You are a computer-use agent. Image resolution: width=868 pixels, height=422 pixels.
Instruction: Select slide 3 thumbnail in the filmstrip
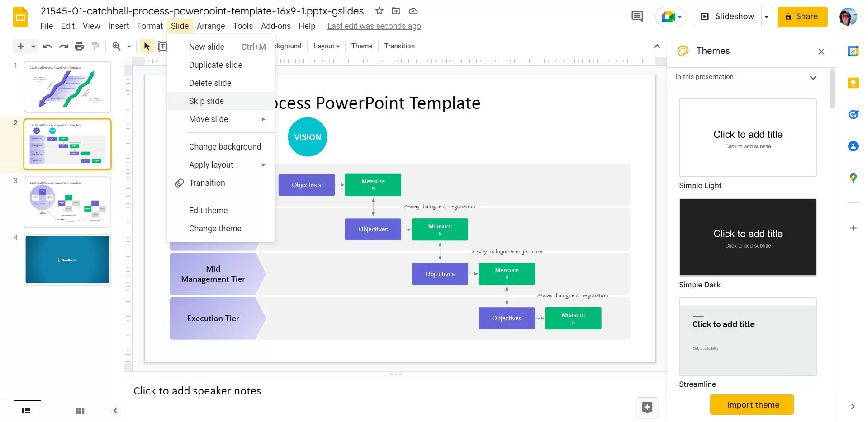tap(67, 202)
